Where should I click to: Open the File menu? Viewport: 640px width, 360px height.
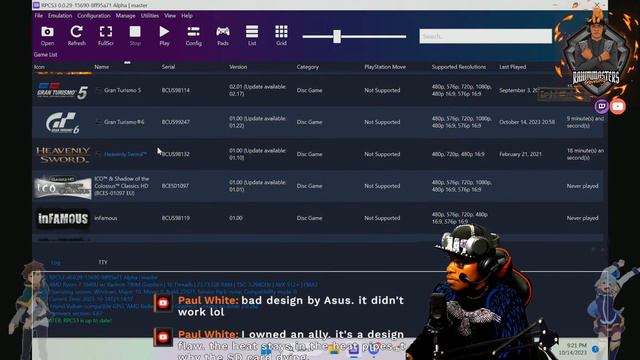(39, 16)
